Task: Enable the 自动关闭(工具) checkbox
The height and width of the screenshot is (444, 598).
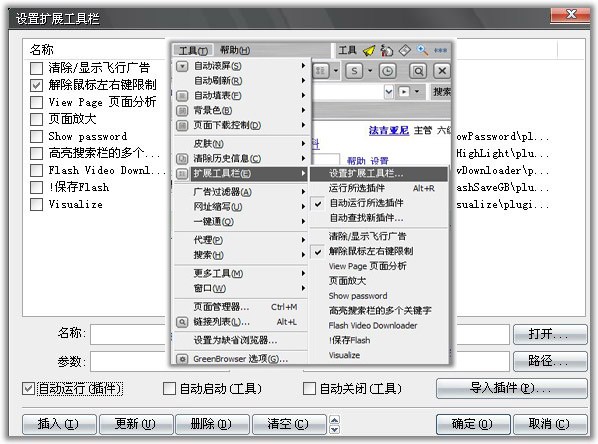Action: (x=309, y=389)
